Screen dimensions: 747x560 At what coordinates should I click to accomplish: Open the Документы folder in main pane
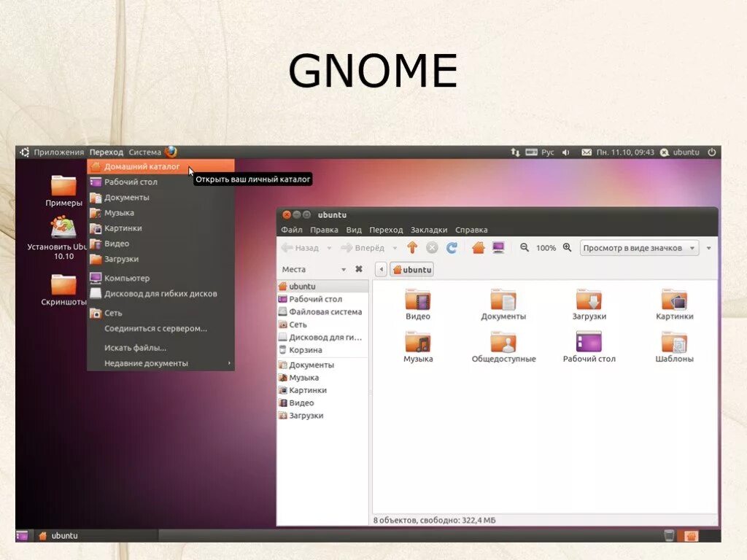(x=503, y=305)
